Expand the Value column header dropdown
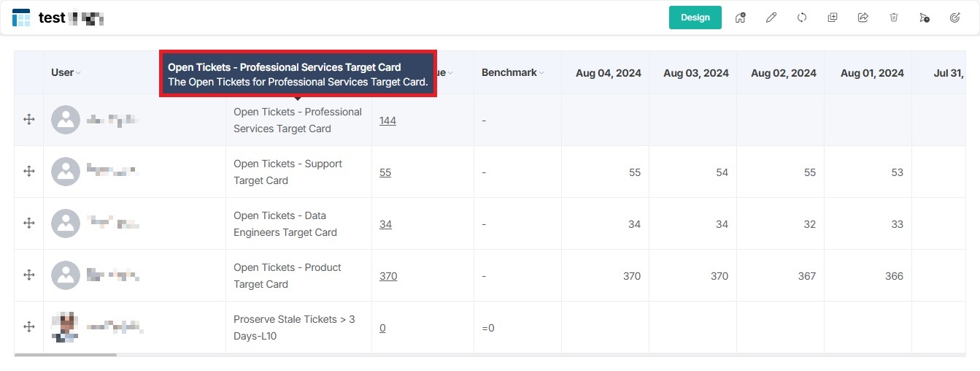 [x=450, y=73]
